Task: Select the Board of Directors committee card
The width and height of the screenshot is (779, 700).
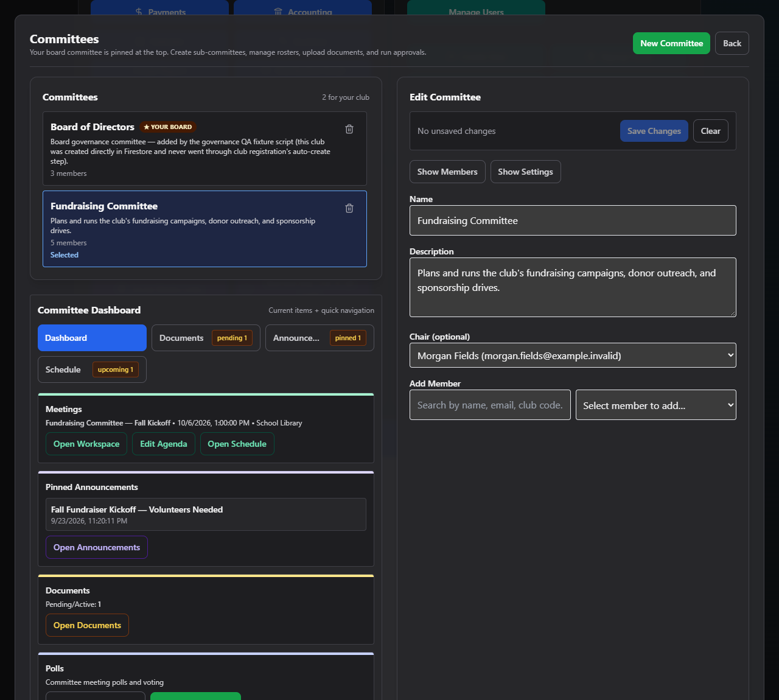Action: 204,149
